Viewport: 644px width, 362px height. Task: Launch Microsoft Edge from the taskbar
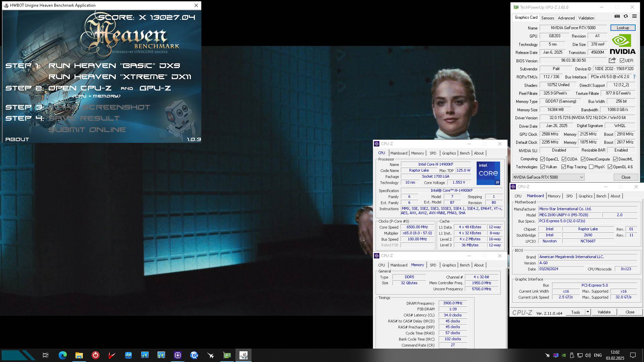point(63,355)
